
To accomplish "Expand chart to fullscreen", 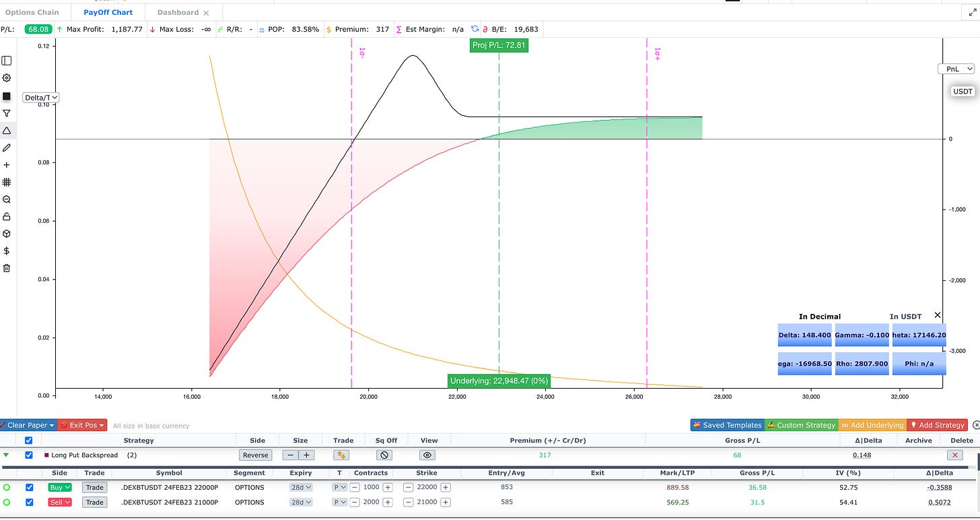I will (973, 12).
